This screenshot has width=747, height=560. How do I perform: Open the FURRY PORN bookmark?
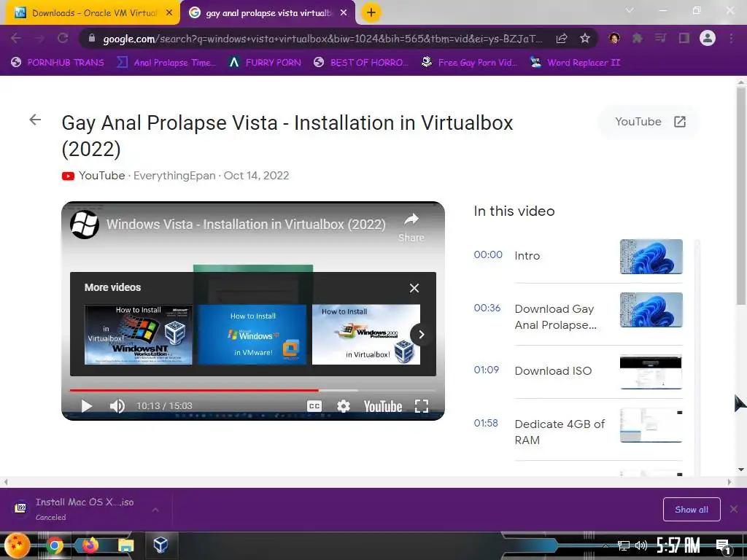(265, 63)
